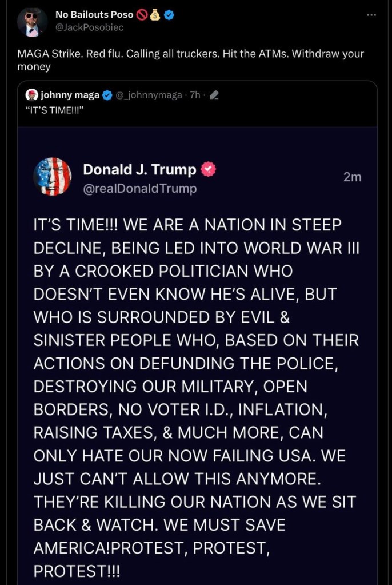Viewport: 392px width, 585px height.
Task: Click the MAGA Strike main post text
Action: point(191,60)
